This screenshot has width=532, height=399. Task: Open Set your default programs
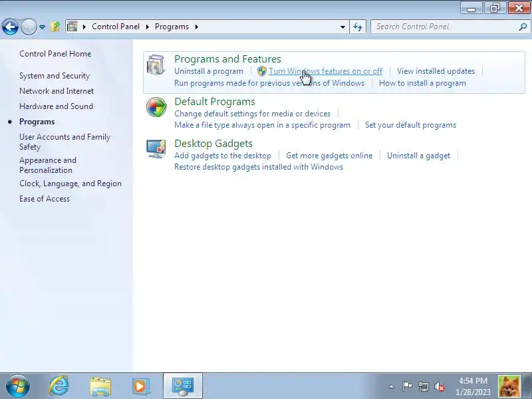coord(410,125)
